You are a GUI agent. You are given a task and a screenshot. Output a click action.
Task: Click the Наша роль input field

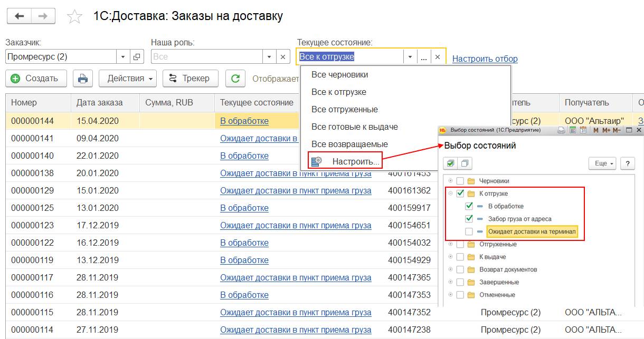206,56
